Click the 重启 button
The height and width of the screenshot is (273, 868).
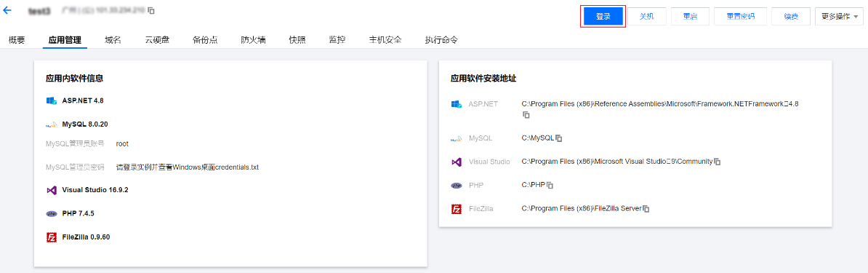point(690,17)
